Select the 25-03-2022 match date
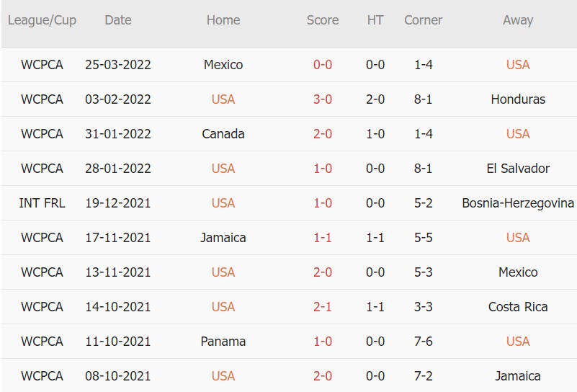The image size is (577, 392). [118, 65]
